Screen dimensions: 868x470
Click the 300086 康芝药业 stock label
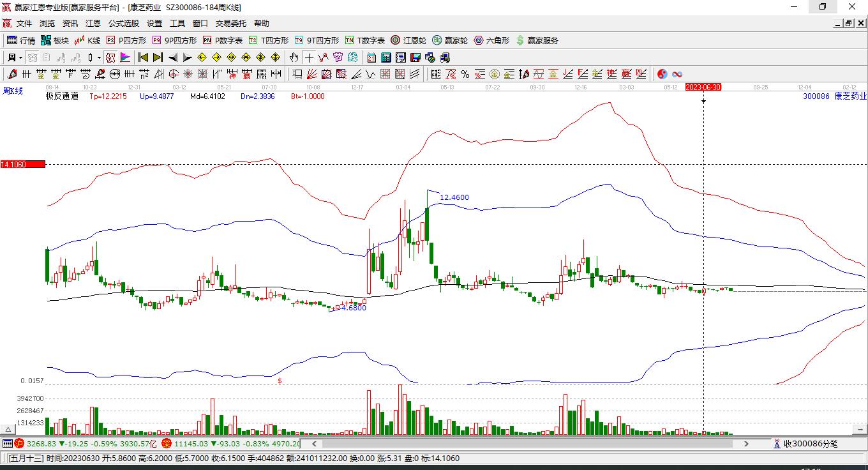(835, 96)
